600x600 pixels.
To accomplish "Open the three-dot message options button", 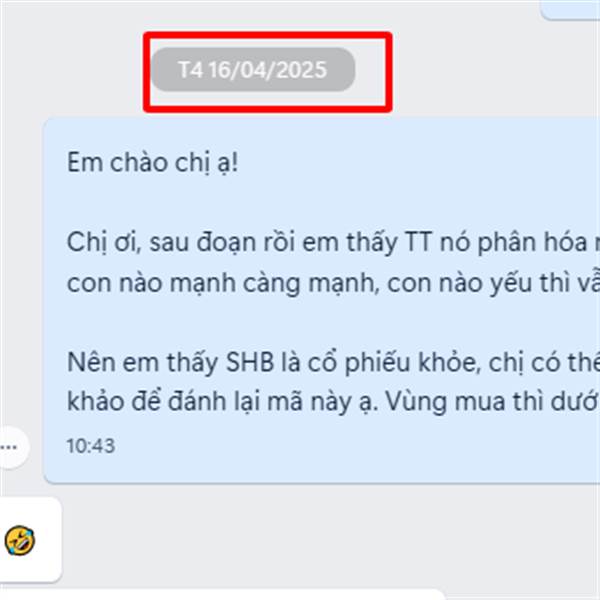I will point(11,447).
